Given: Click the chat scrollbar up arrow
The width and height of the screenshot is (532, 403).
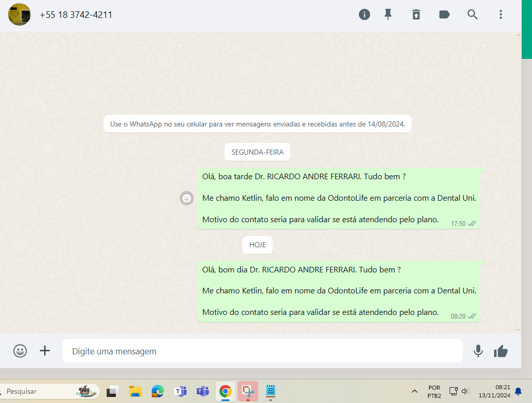Looking at the screenshot, I should (x=518, y=35).
